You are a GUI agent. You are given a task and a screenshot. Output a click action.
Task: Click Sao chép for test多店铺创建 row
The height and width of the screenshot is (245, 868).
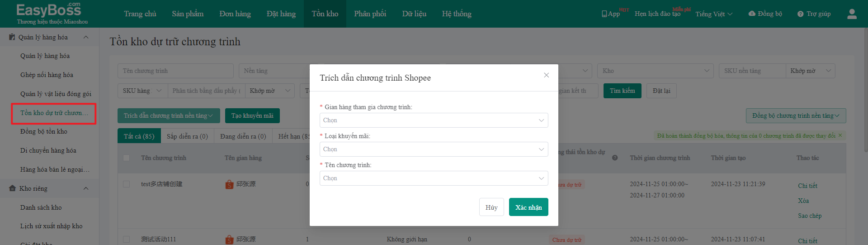click(x=810, y=216)
